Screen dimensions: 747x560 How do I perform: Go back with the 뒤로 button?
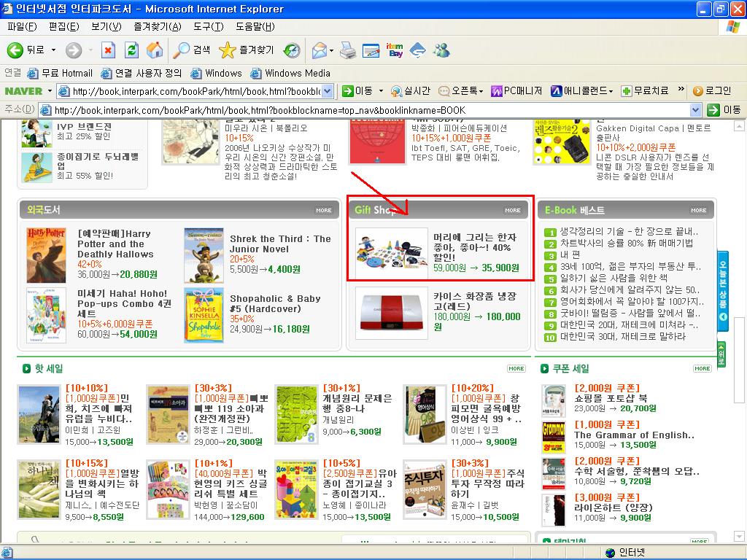26,50
